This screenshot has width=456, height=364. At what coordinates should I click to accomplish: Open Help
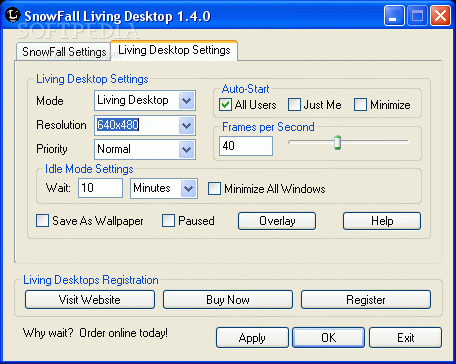pyautogui.click(x=382, y=221)
